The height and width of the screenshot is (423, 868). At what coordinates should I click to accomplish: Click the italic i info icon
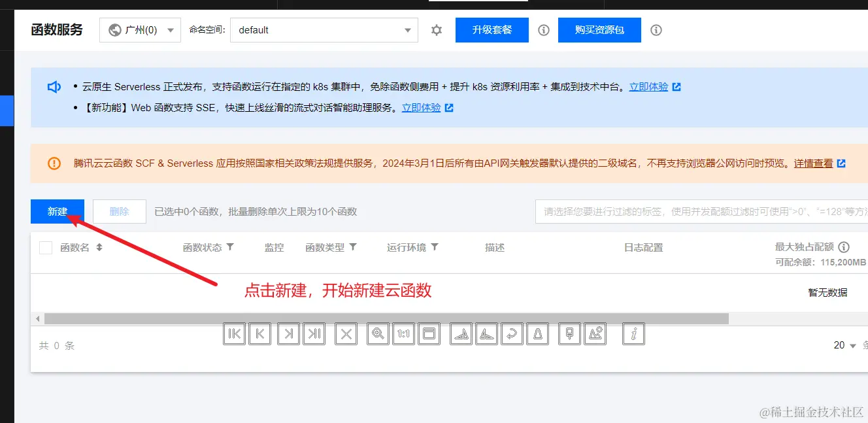[633, 334]
